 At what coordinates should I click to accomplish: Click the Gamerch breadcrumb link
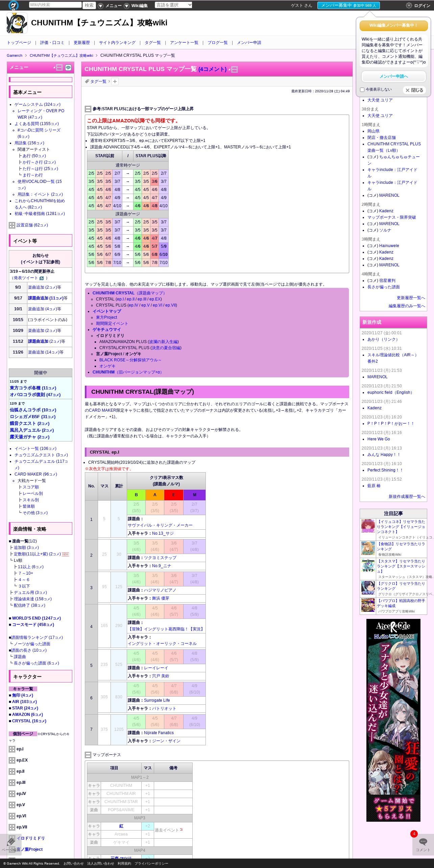click(x=15, y=55)
